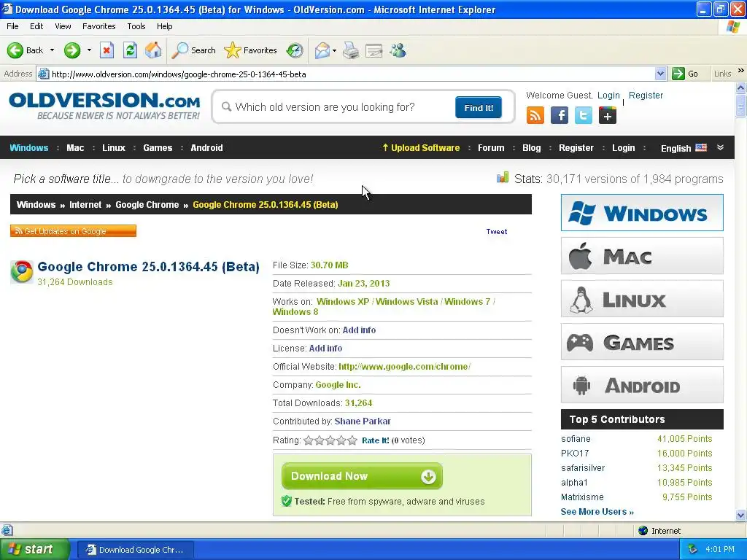The height and width of the screenshot is (560, 747).
Task: Open the address bar URL dropdown
Action: tap(660, 74)
